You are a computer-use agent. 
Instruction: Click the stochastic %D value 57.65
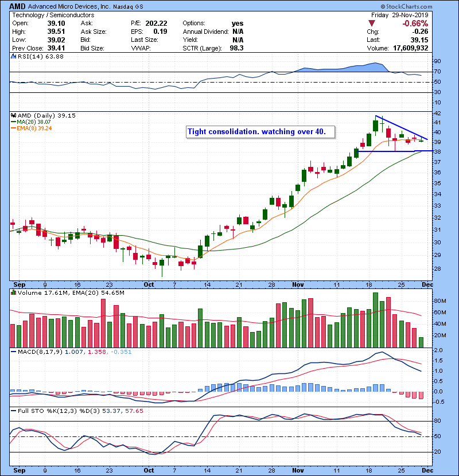[x=134, y=411]
